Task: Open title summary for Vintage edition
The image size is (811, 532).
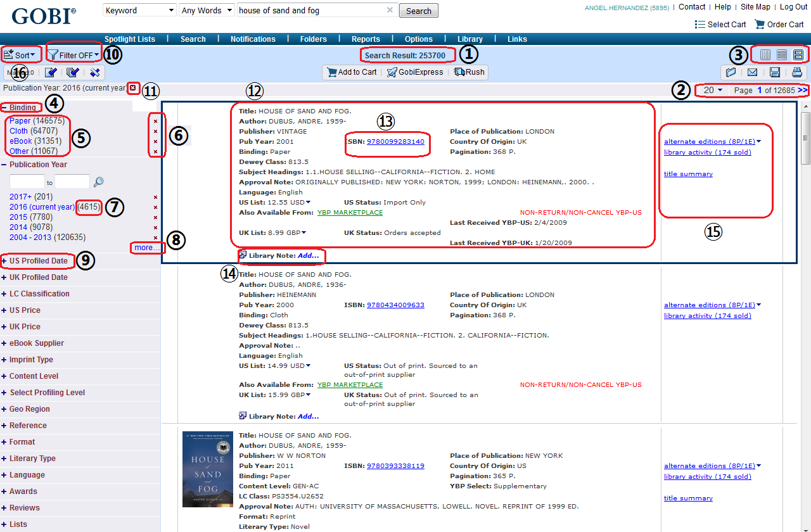Action: click(688, 174)
